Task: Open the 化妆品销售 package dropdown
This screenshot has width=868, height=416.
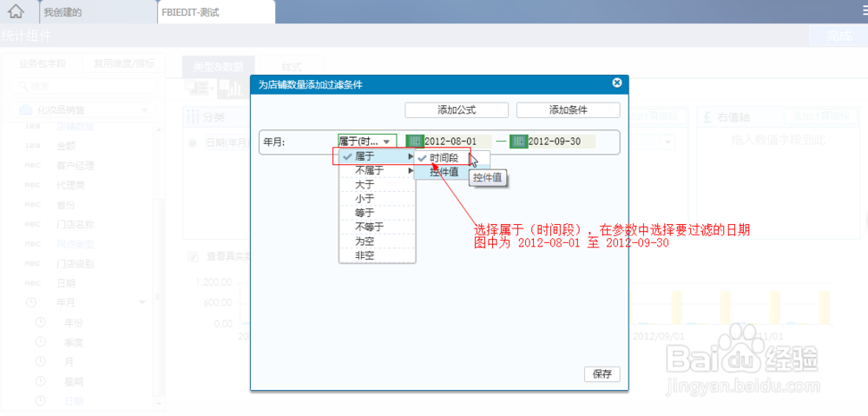Action: tap(144, 110)
